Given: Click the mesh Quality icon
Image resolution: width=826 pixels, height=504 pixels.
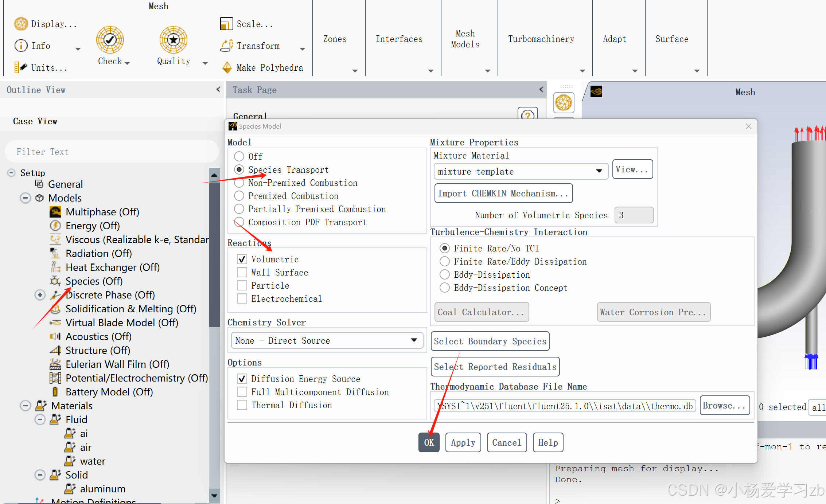Looking at the screenshot, I should tap(173, 40).
